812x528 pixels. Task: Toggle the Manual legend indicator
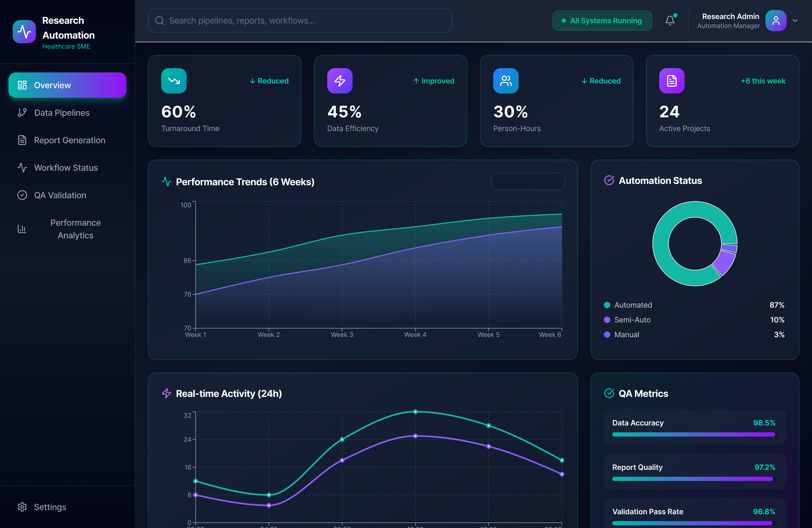[x=607, y=335]
